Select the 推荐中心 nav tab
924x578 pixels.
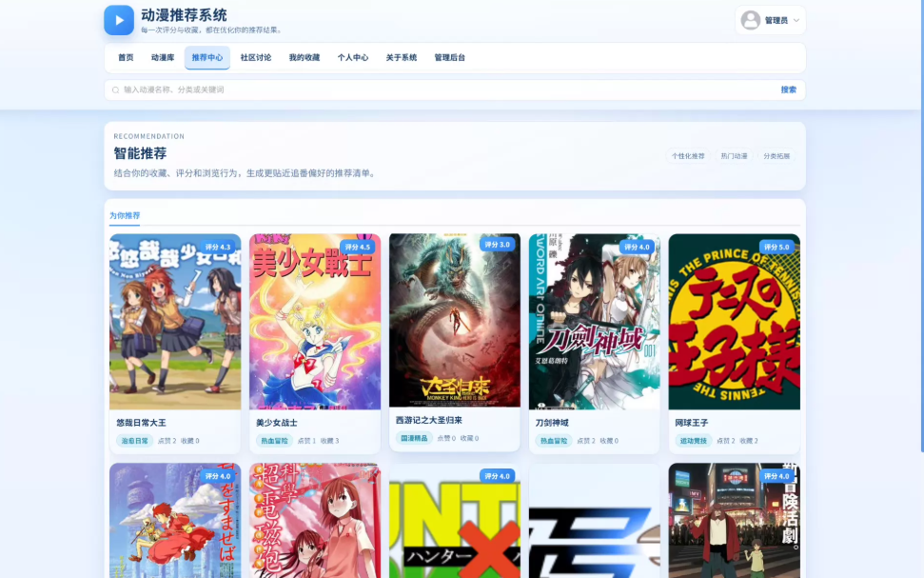point(207,58)
